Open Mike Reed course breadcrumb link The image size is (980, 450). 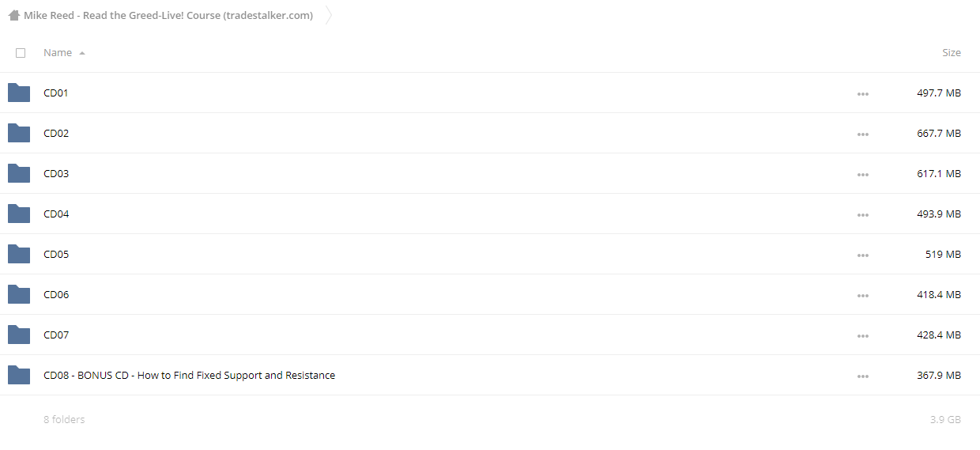(168, 15)
